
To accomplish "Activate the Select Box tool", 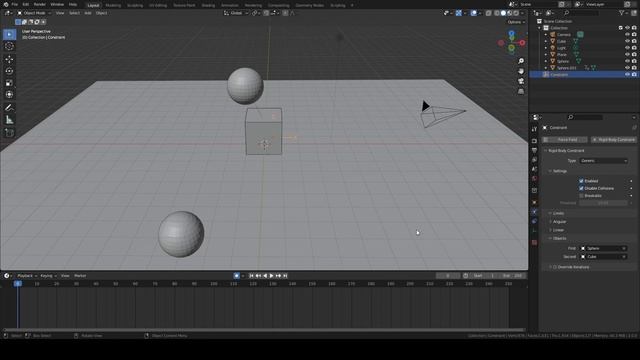I will point(9,34).
